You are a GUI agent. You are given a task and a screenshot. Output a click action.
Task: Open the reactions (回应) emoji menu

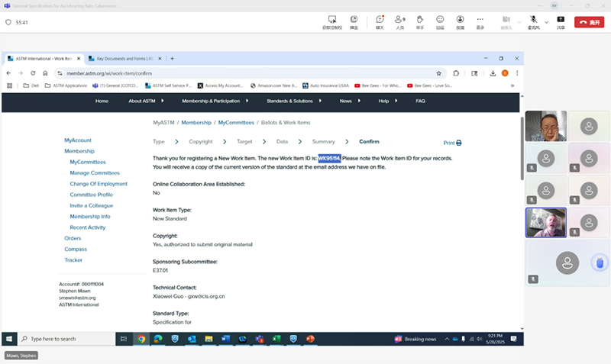coord(440,21)
